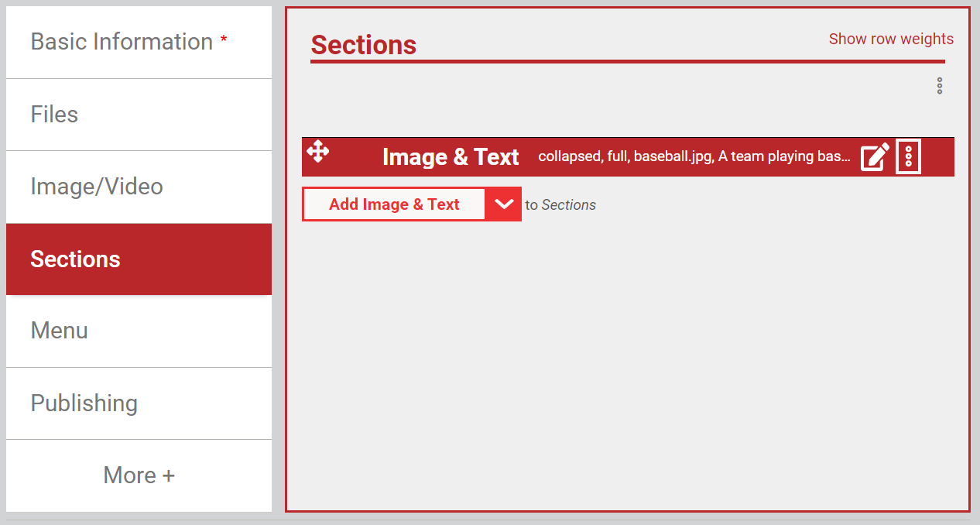Click the "to Sections" label text
This screenshot has height=525, width=980.
point(560,205)
